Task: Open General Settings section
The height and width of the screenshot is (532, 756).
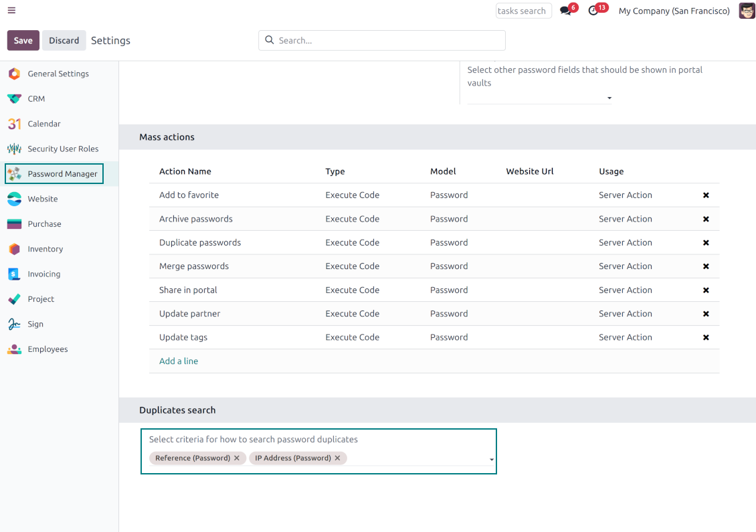Action: tap(58, 74)
